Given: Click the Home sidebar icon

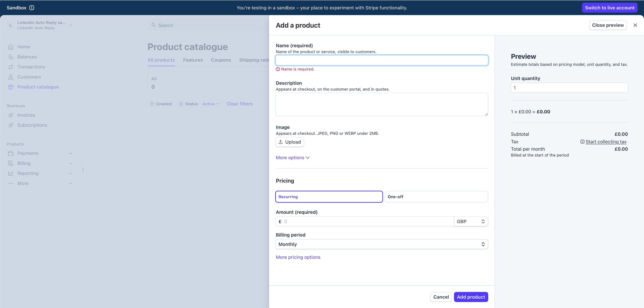Looking at the screenshot, I should click(x=11, y=47).
